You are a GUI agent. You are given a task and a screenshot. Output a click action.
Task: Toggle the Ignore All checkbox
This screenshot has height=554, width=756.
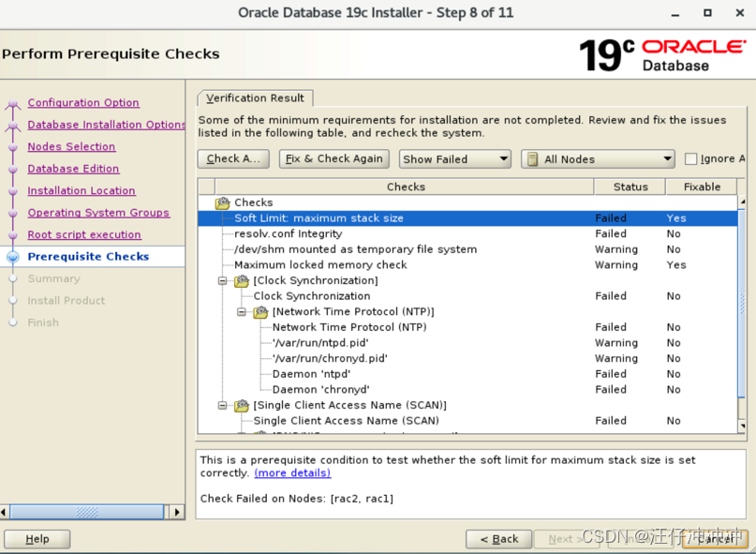[691, 158]
